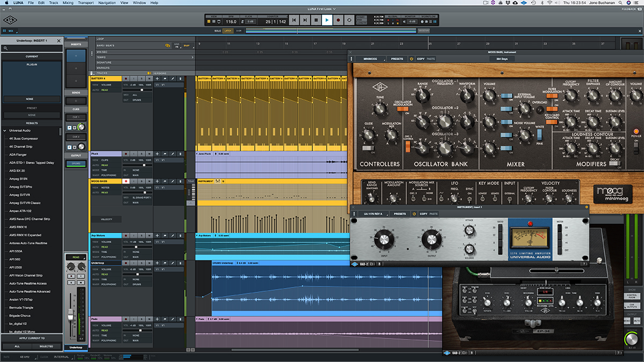The height and width of the screenshot is (362, 644).
Task: Arm recording with the transport Record button
Action: click(338, 20)
